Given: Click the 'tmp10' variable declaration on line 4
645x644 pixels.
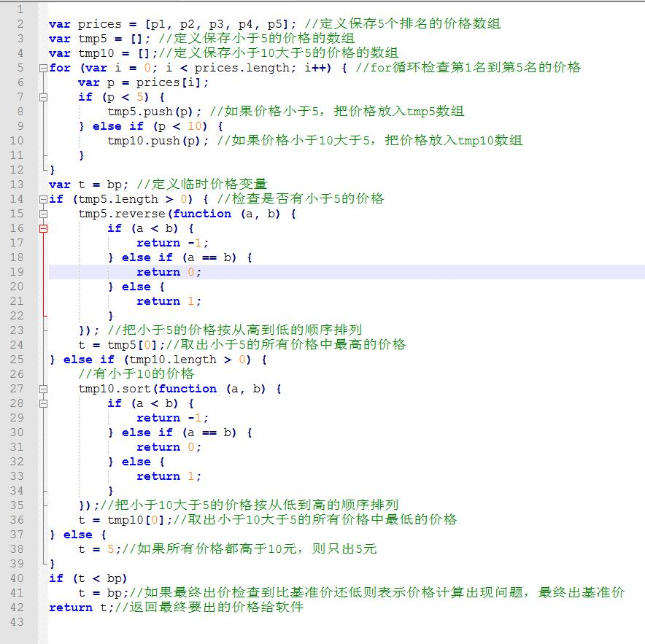Looking at the screenshot, I should click(x=96, y=53).
